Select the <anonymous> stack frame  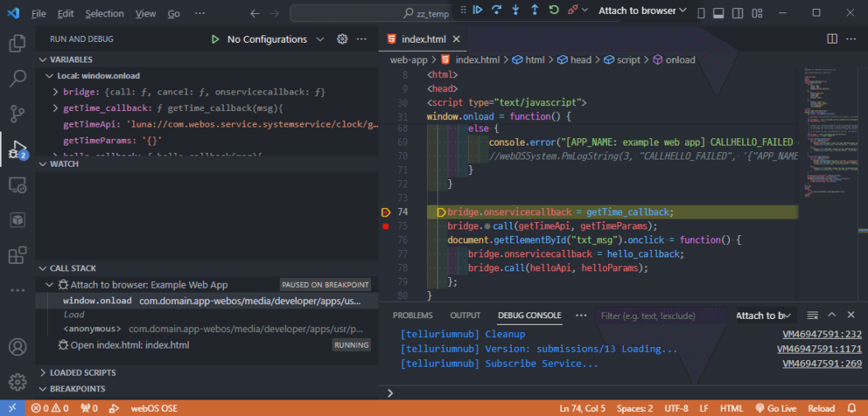pyautogui.click(x=207, y=329)
